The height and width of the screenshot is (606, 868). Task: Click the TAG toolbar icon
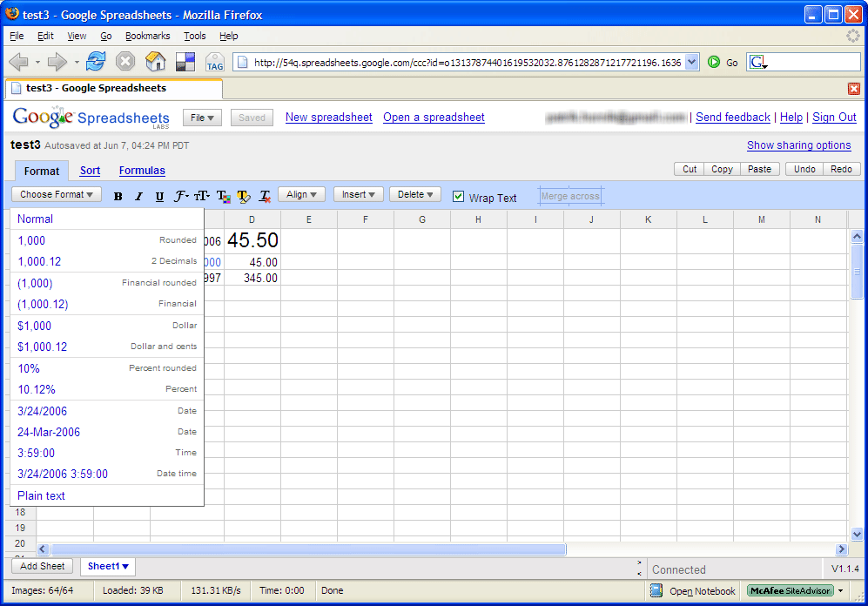[215, 62]
